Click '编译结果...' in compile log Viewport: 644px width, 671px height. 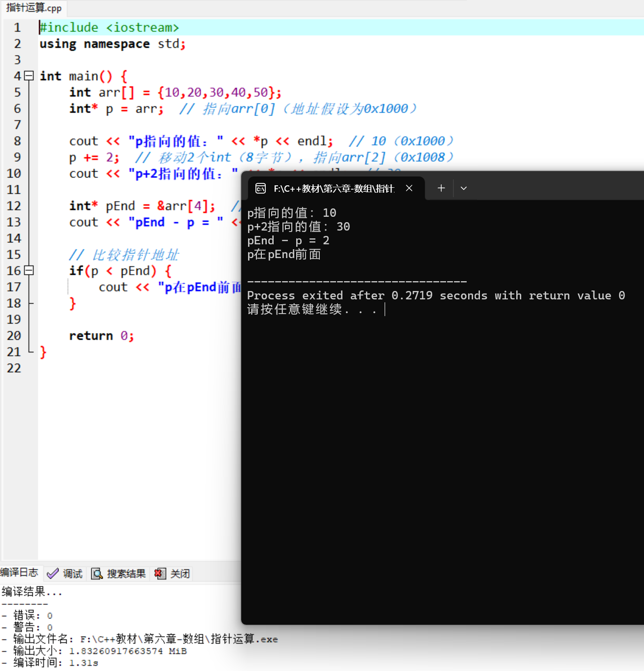pyautogui.click(x=32, y=592)
